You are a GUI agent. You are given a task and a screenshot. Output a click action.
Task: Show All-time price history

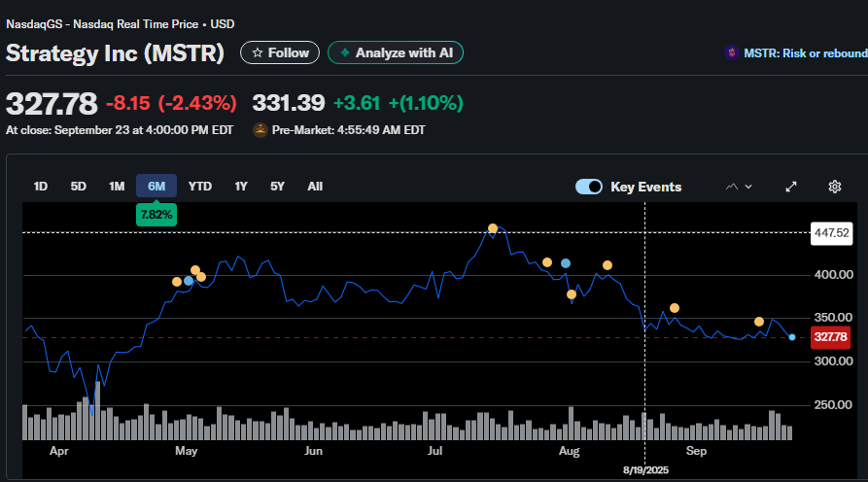pos(315,187)
